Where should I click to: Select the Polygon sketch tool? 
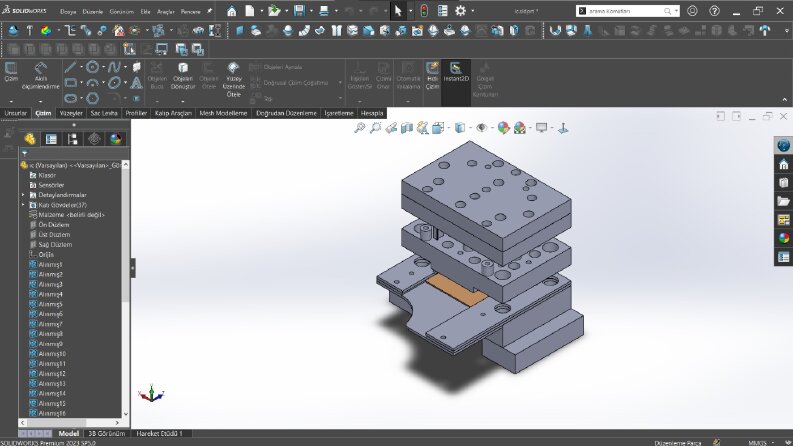[x=92, y=98]
